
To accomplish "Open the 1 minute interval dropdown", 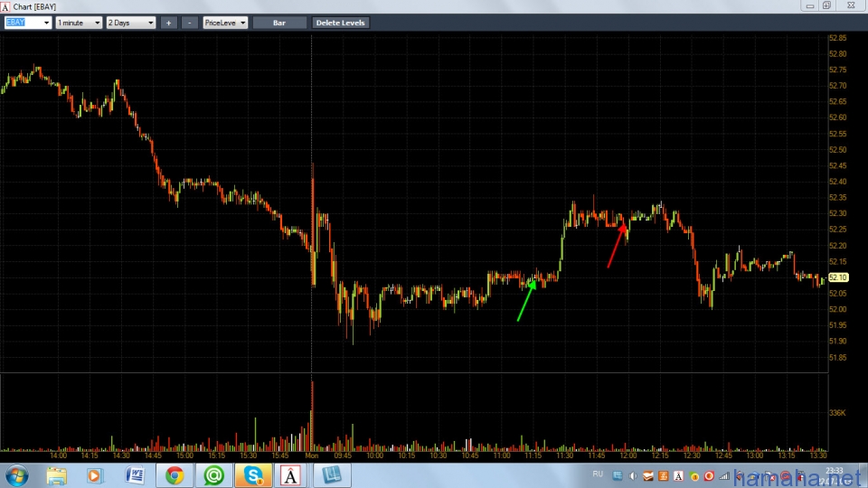I will pos(79,23).
